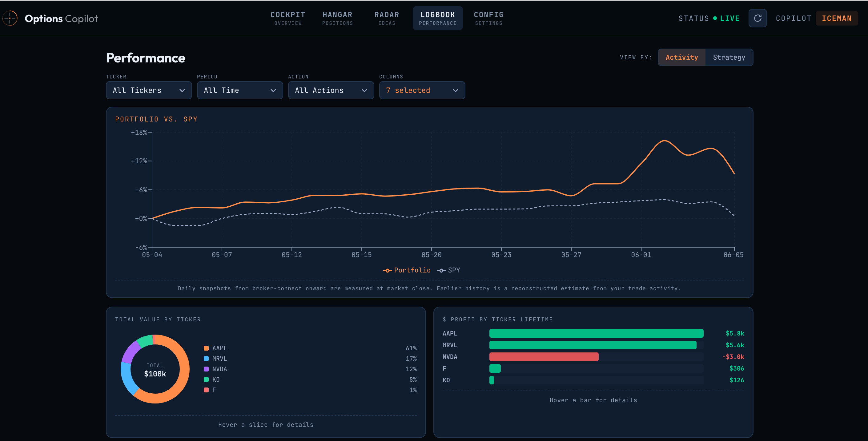Click the donut chart TOTAL $100k center

[155, 370]
